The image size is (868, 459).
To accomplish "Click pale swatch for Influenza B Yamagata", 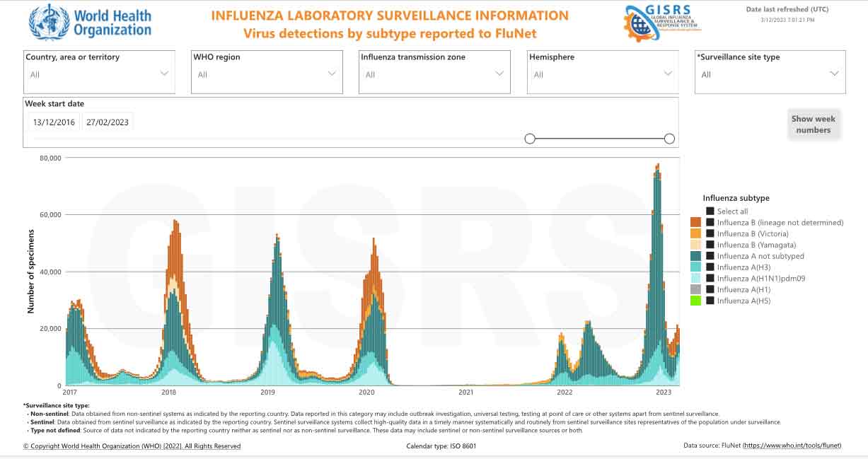I will click(695, 245).
